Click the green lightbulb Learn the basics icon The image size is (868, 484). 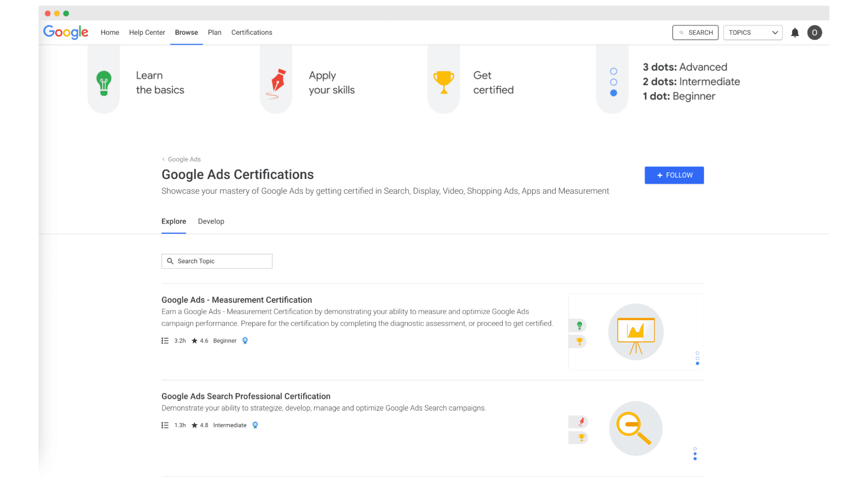tap(104, 83)
